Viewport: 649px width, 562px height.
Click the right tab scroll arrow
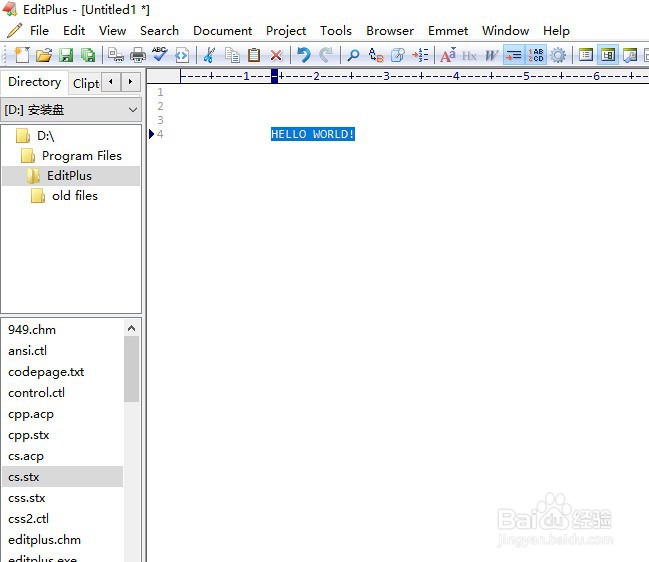click(130, 82)
